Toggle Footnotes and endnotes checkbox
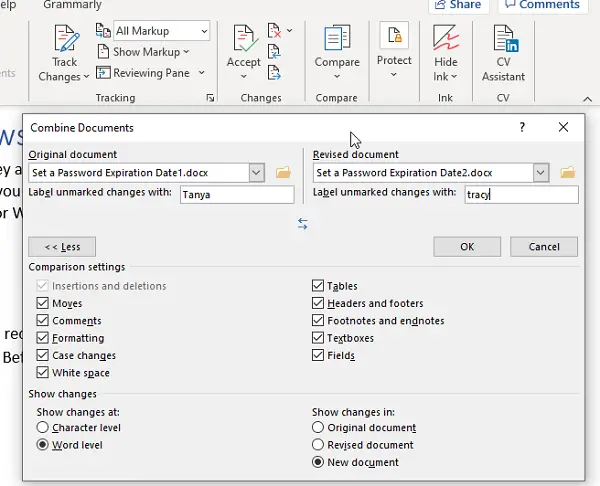 coord(318,320)
